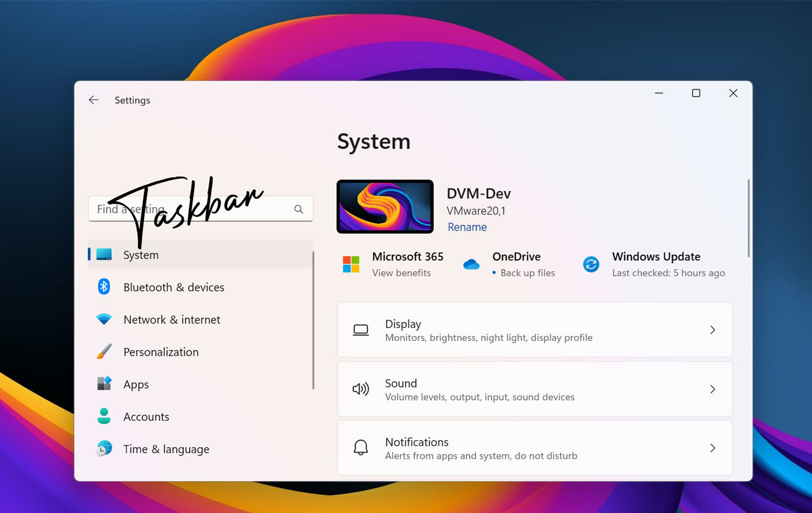Click the Bluetooth icon in sidebar
812x513 pixels.
[104, 287]
